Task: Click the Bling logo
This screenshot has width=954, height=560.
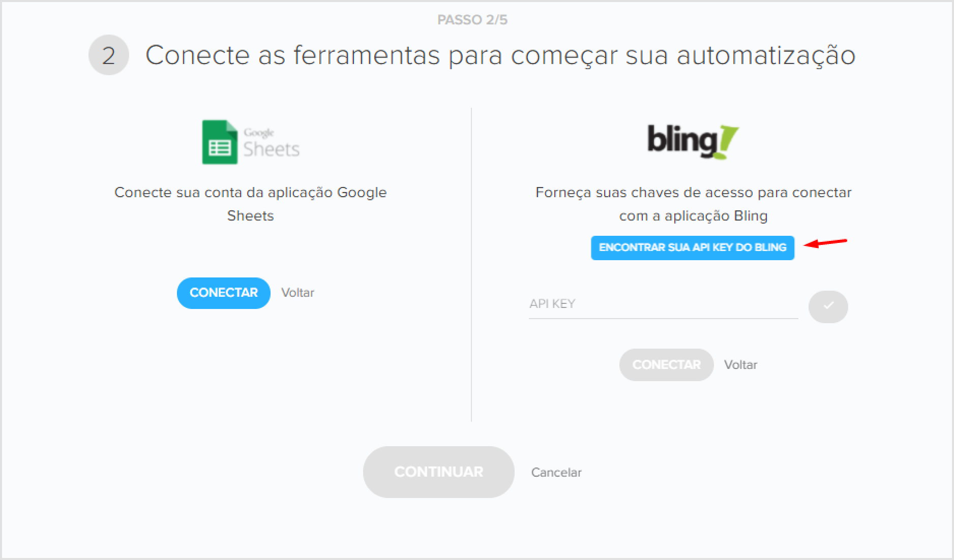Action: (x=693, y=142)
